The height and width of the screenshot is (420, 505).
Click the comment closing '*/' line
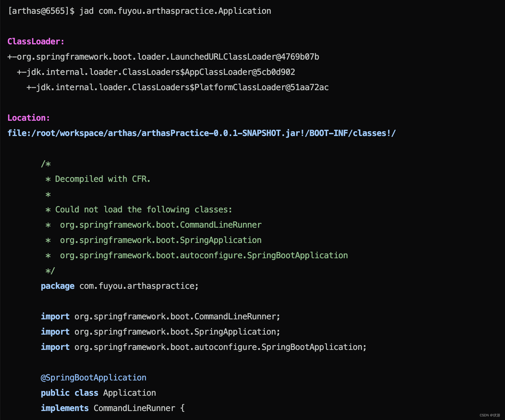50,271
